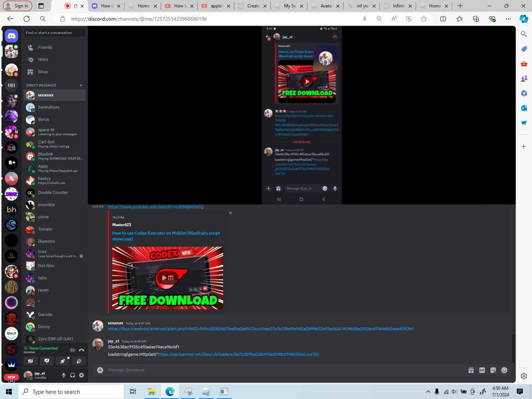This screenshot has height=399, width=532.
Task: Create a new DM with plus icon
Action: [81, 85]
